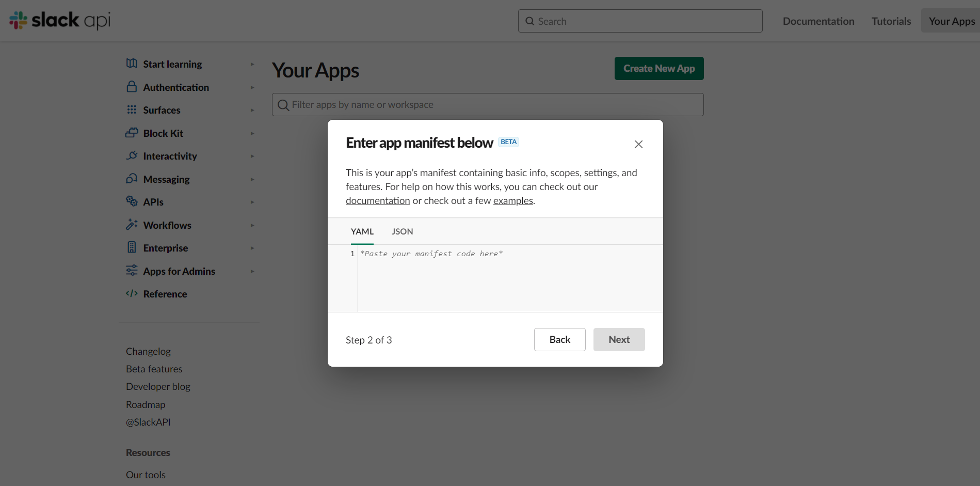Close the app manifest dialog
The height and width of the screenshot is (486, 980).
point(638,144)
